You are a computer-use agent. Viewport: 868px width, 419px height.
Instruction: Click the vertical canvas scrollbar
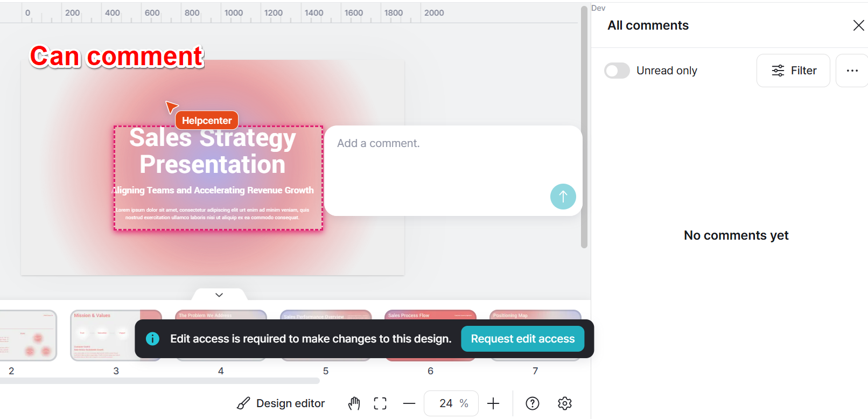(x=584, y=127)
